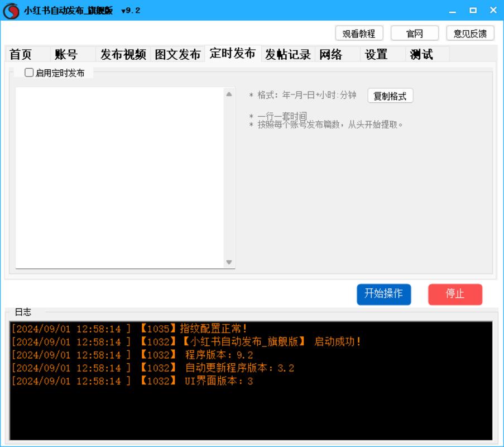Image resolution: width=504 pixels, height=447 pixels.
Task: Click the app logo icon in title bar
Action: coord(11,11)
